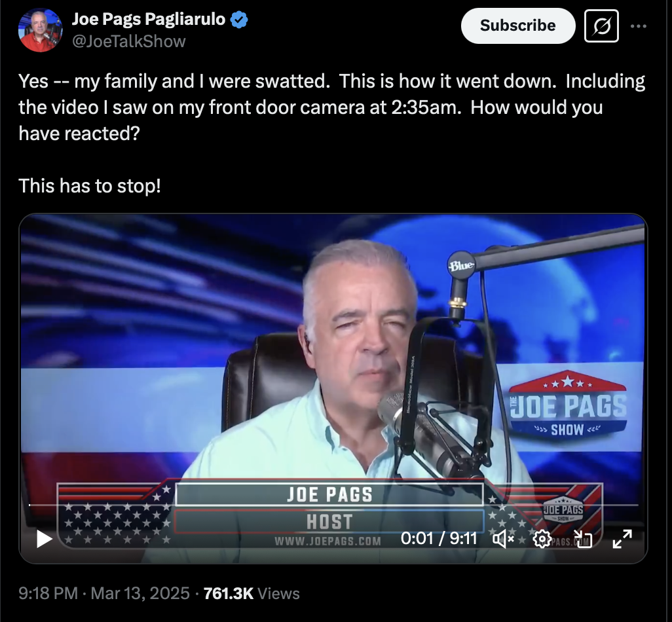
Task: Open the three-dot more options menu
Action: coord(639,26)
